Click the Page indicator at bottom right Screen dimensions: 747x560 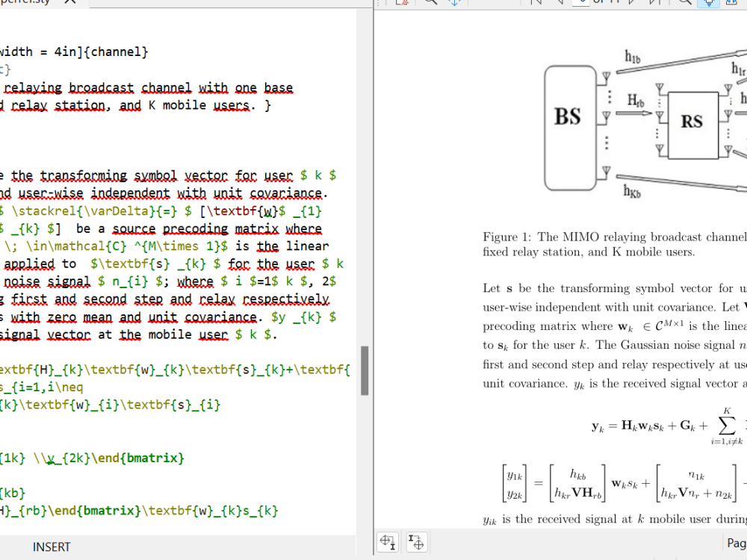736,543
